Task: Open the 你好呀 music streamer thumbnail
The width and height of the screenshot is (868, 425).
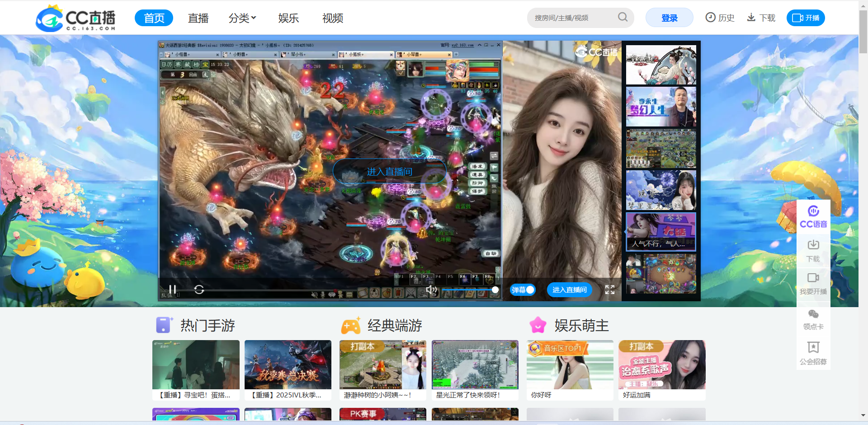Action: tap(569, 364)
